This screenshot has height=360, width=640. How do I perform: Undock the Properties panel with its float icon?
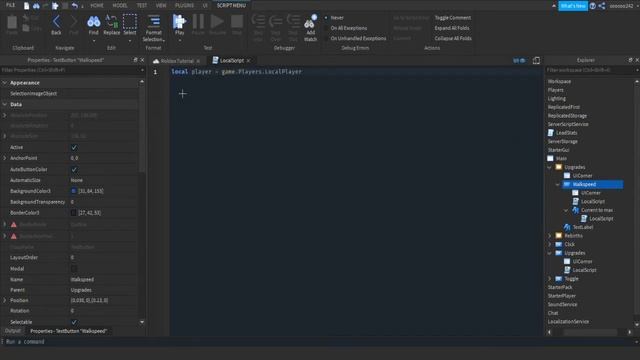pos(136,60)
